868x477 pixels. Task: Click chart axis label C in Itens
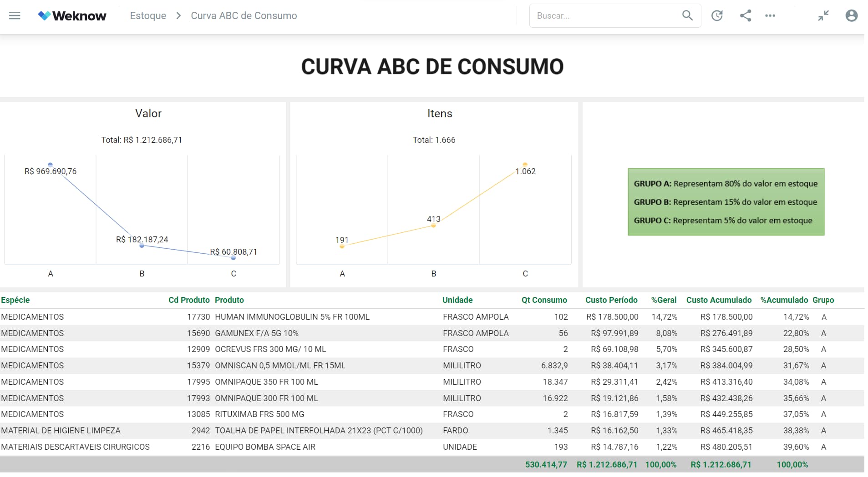pos(525,274)
